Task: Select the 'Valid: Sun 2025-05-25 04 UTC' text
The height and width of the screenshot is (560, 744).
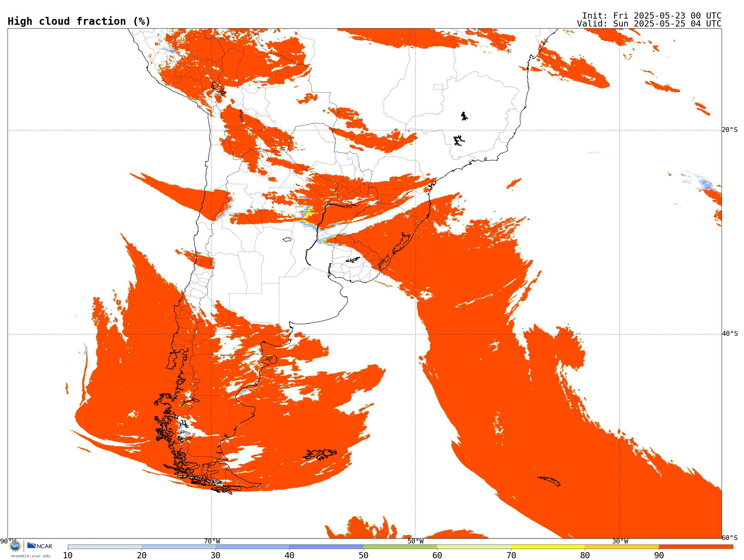Action: [649, 24]
